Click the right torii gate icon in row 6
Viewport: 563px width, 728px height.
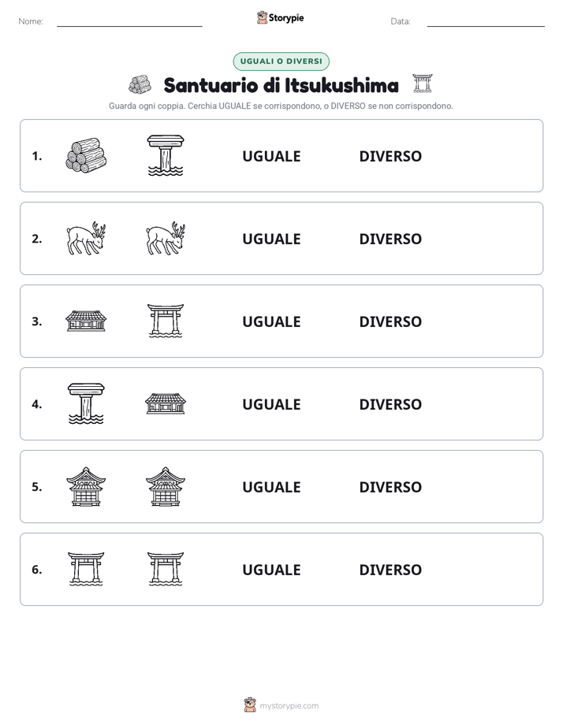(x=166, y=569)
